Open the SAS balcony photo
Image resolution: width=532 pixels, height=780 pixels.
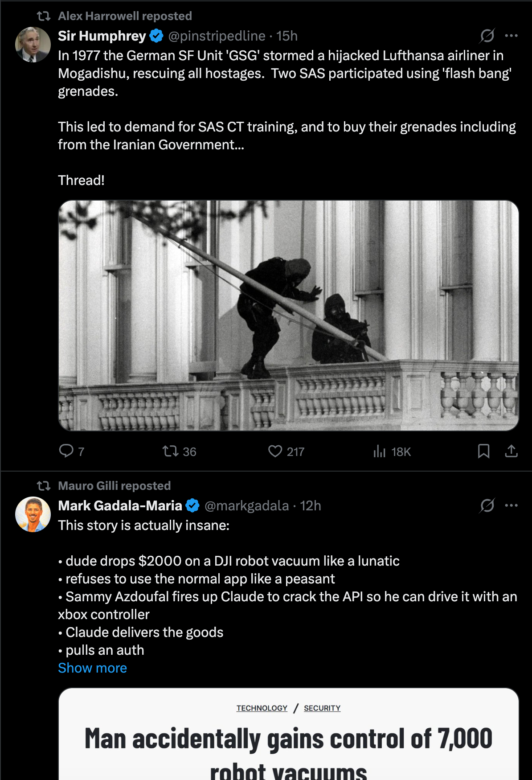(x=288, y=316)
